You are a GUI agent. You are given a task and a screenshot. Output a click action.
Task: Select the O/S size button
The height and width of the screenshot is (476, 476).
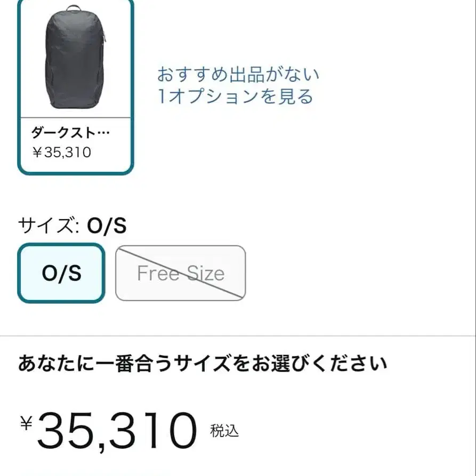point(61,273)
